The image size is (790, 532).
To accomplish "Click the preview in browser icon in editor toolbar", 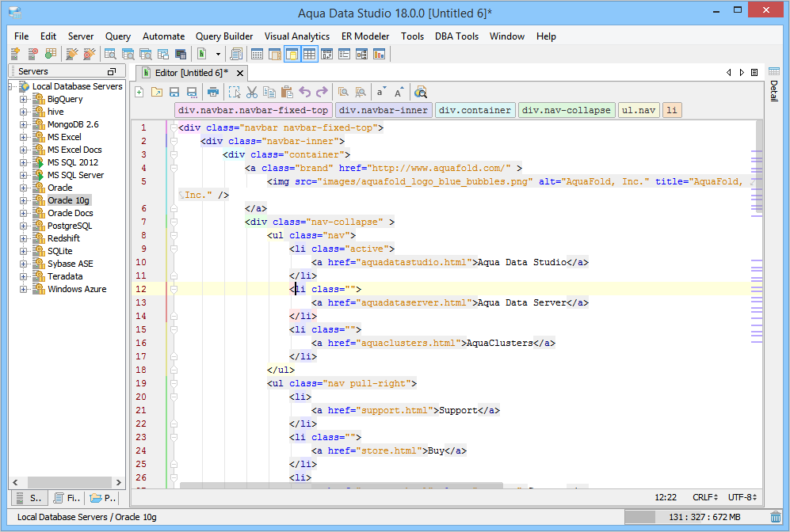I will tap(420, 92).
